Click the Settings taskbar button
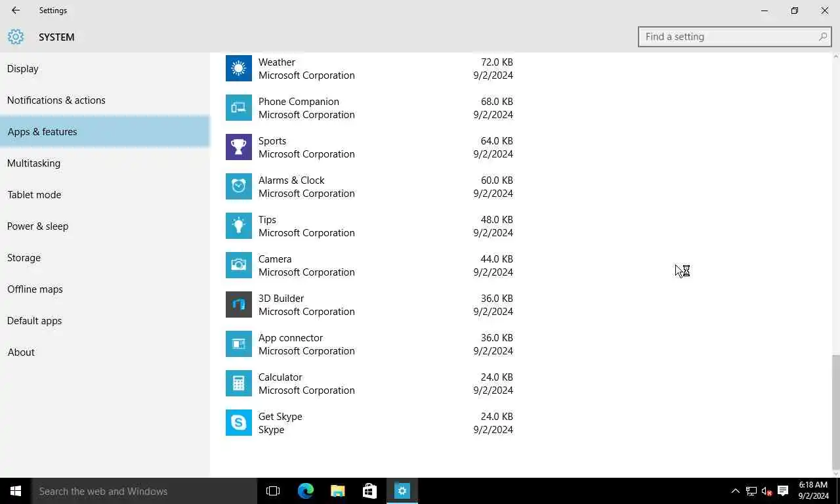 [402, 491]
